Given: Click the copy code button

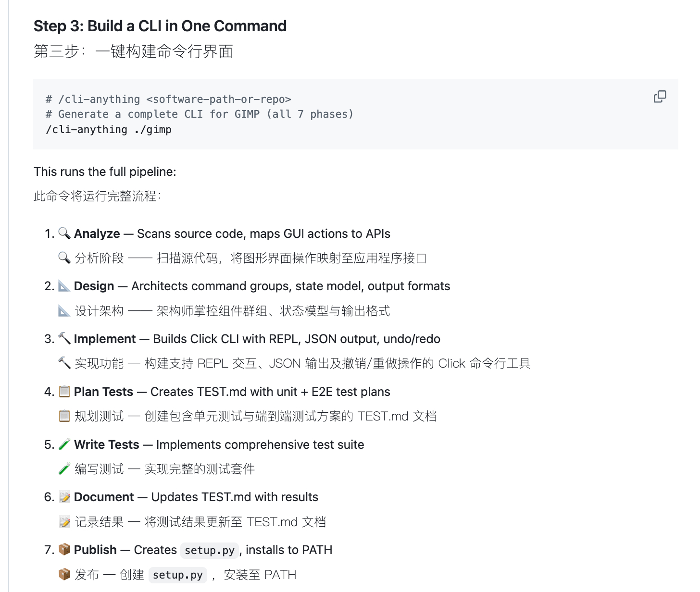Looking at the screenshot, I should [x=660, y=97].
